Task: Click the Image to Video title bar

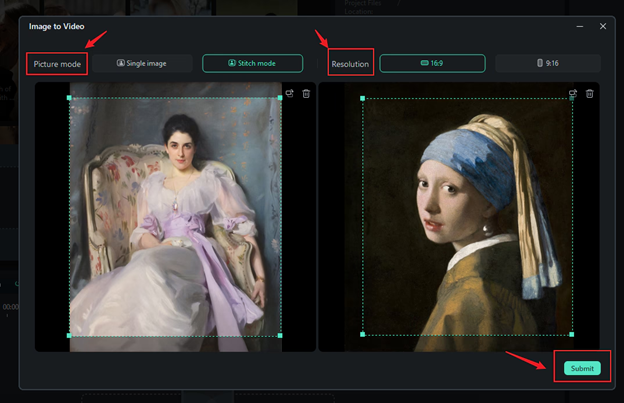Action: pyautogui.click(x=300, y=26)
